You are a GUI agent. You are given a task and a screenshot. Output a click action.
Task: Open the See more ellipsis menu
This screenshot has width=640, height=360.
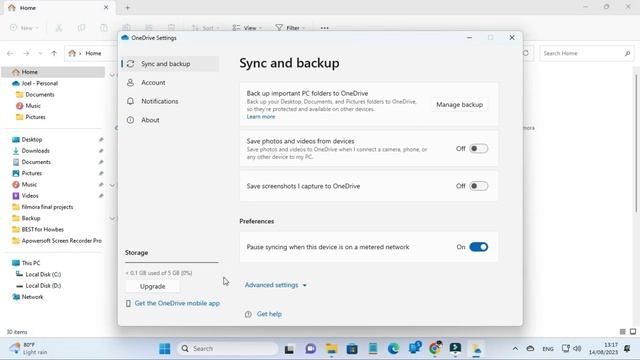point(324,28)
